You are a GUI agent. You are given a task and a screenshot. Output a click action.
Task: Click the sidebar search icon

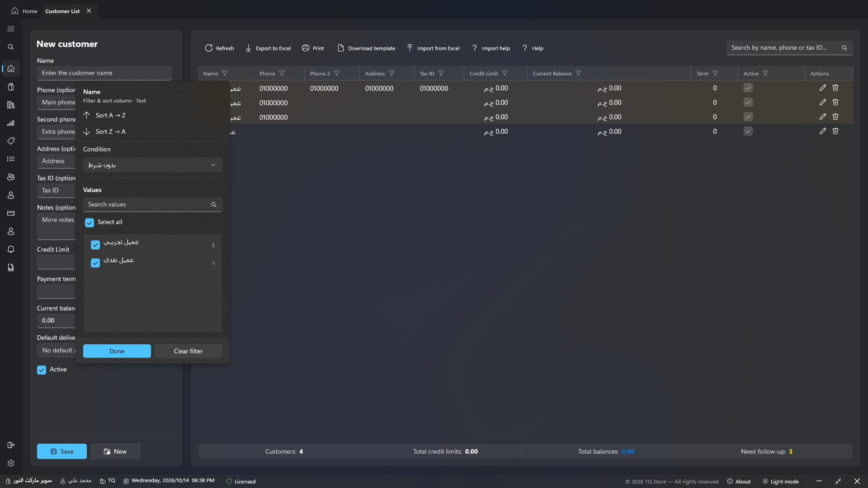pyautogui.click(x=11, y=47)
